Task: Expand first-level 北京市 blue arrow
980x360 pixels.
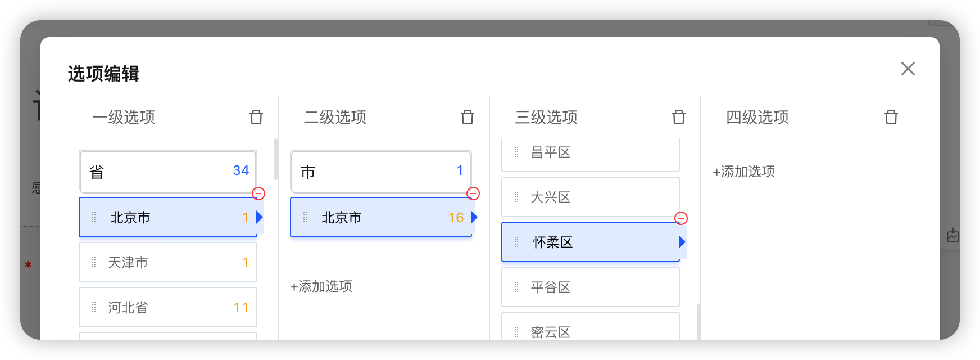Action: coord(260,217)
